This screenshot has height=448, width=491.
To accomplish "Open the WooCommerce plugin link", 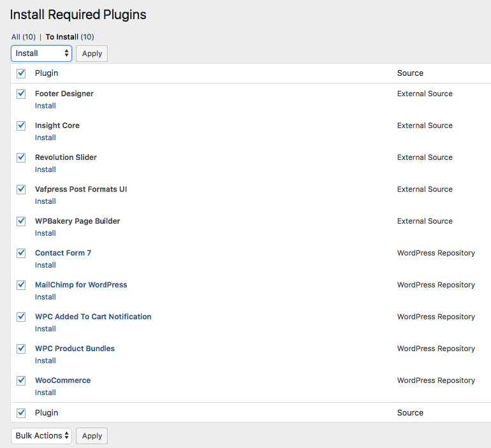I will tap(62, 380).
